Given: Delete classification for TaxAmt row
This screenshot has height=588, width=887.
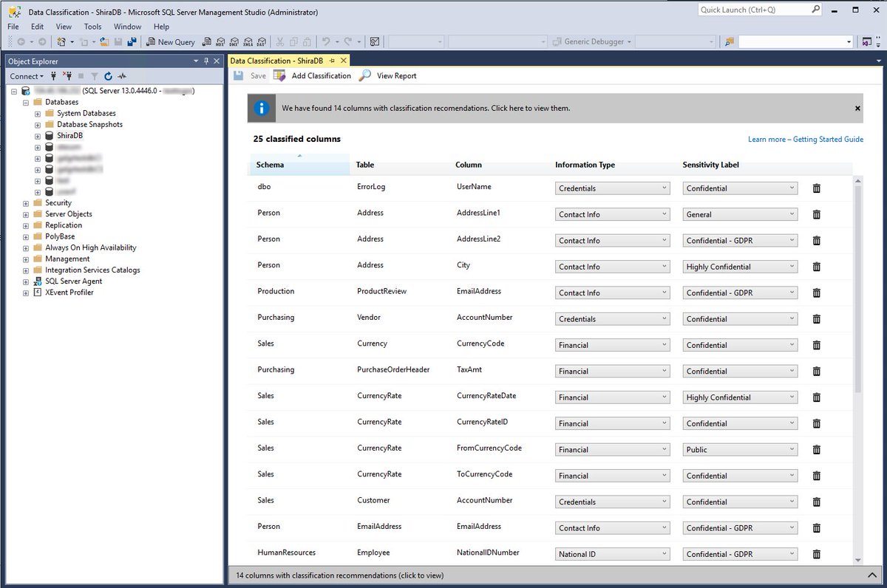Looking at the screenshot, I should pyautogui.click(x=817, y=372).
